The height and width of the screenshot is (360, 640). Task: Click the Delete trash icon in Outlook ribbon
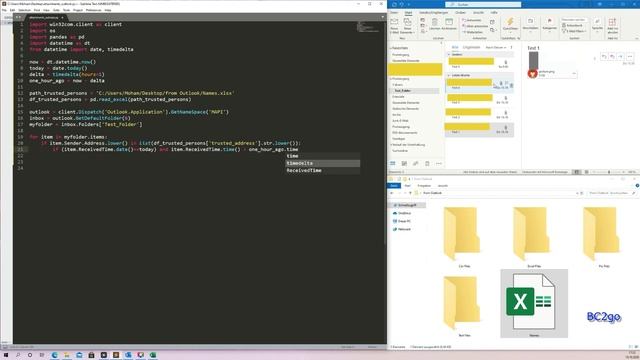[x=435, y=22]
